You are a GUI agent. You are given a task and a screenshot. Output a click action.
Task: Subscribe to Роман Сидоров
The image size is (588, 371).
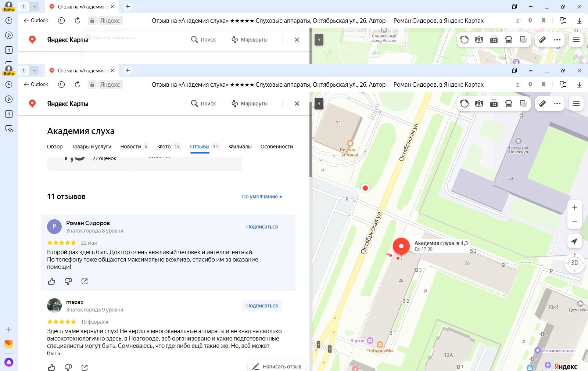click(262, 227)
